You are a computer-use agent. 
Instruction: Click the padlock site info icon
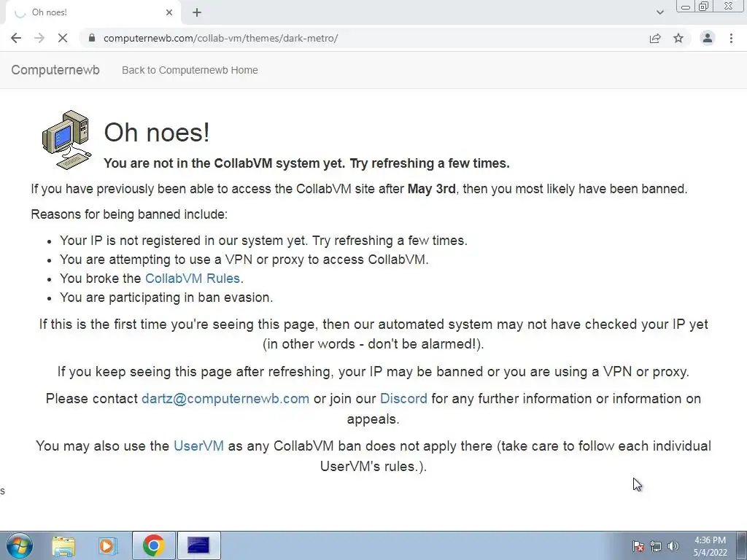(92, 38)
